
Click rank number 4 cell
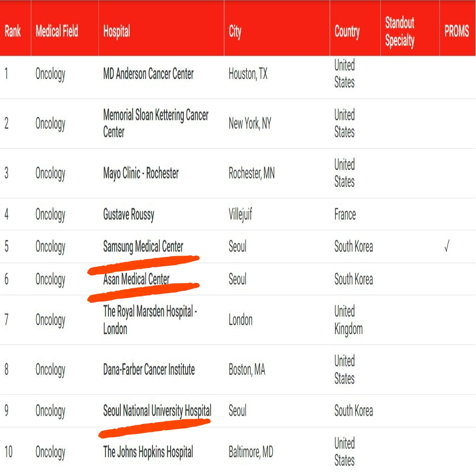click(x=6, y=215)
